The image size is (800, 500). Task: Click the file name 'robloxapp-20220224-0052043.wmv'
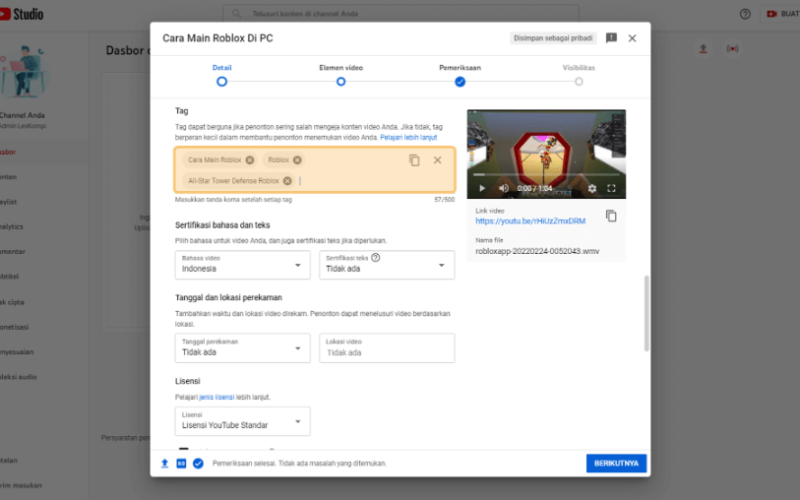point(537,251)
